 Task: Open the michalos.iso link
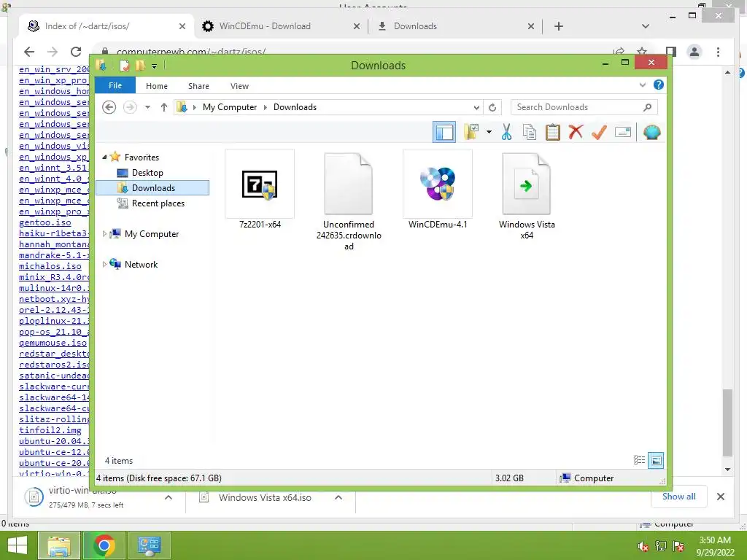tap(50, 266)
